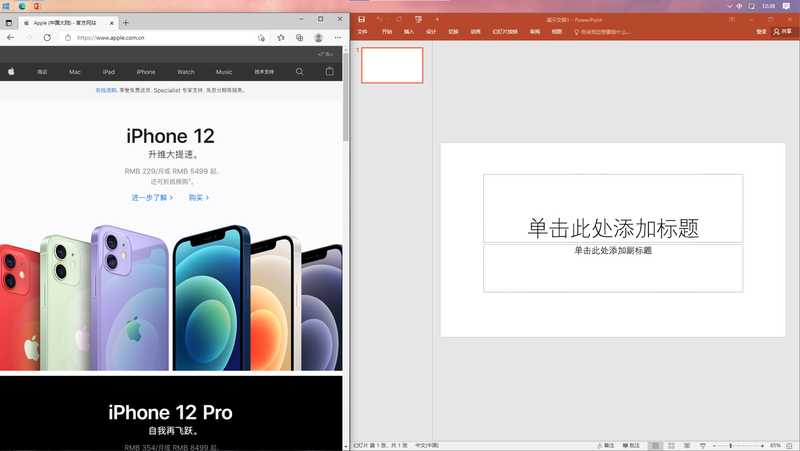Open Edge Collections panel

point(299,38)
